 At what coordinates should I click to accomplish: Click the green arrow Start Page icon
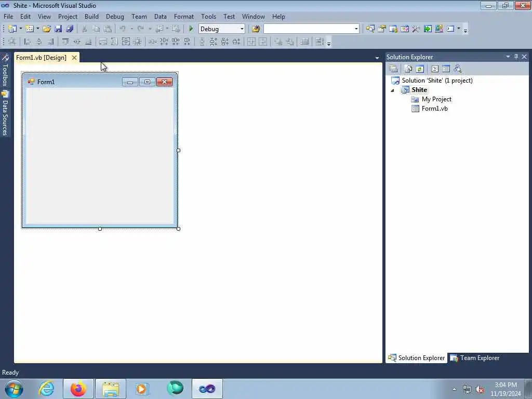pos(428,29)
